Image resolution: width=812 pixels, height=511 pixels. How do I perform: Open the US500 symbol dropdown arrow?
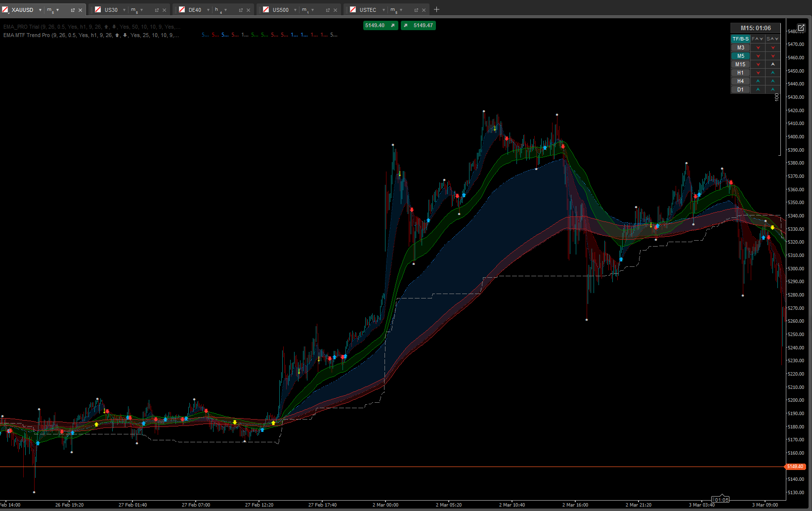[296, 10]
